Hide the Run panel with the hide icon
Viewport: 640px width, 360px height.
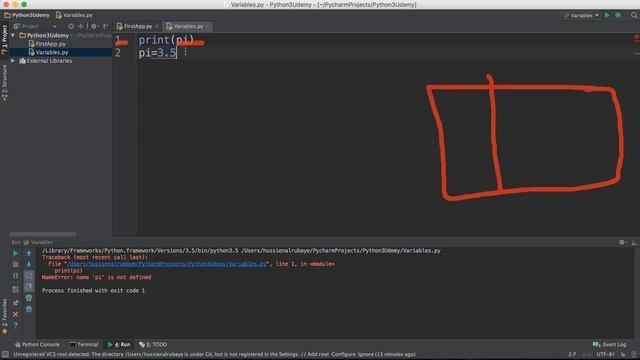tap(634, 242)
